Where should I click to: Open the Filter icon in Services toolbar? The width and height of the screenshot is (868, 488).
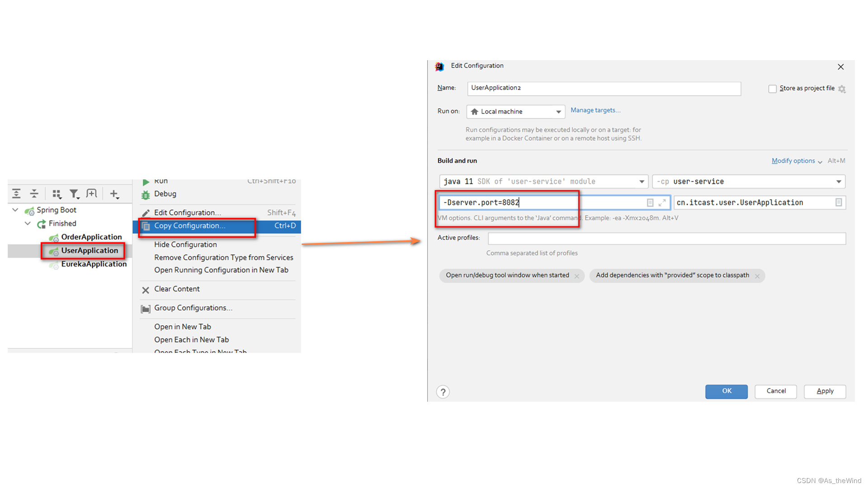click(74, 194)
